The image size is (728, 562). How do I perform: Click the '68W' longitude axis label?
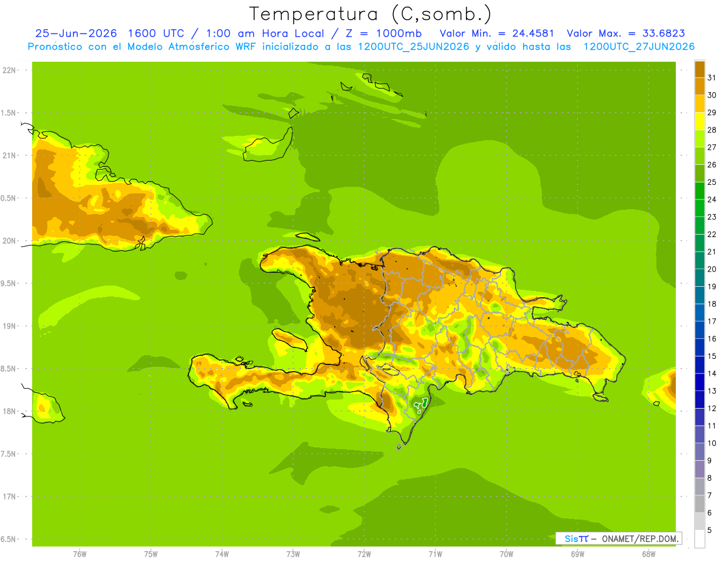click(x=649, y=554)
